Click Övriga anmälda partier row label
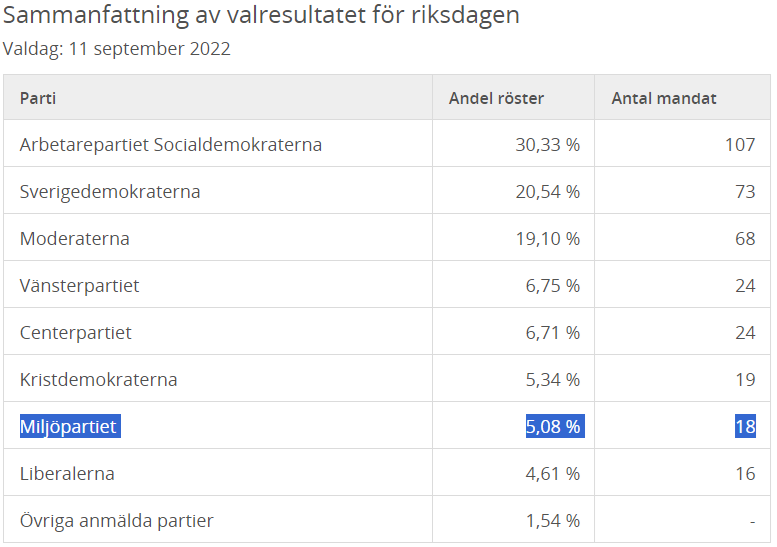The width and height of the screenshot is (777, 547). click(117, 521)
